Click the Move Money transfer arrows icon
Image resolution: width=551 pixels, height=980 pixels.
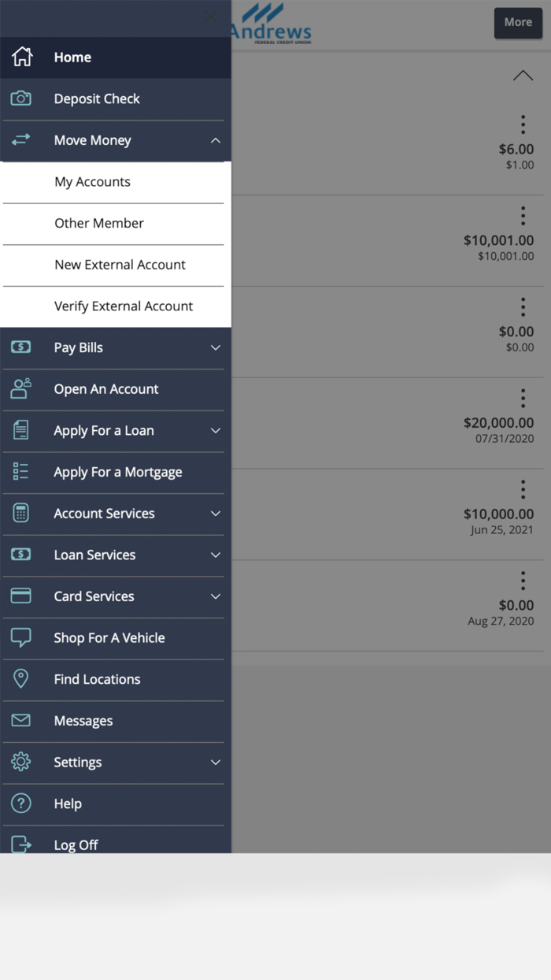(21, 139)
